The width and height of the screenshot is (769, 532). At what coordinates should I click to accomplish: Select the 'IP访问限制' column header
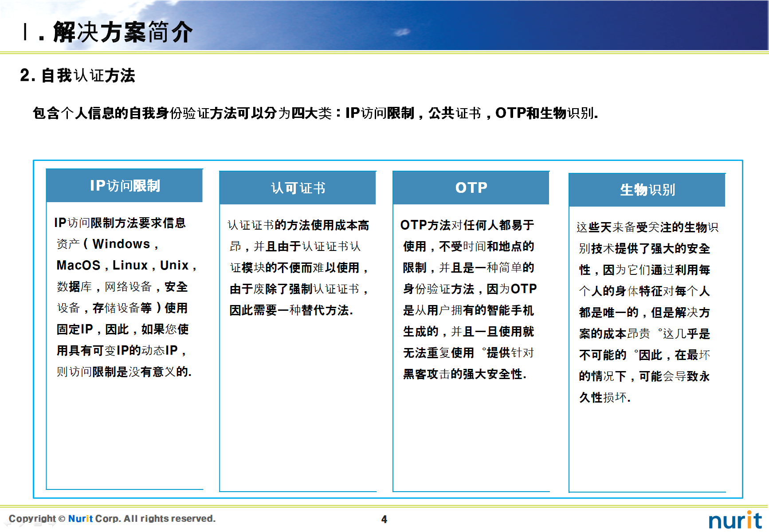click(x=125, y=185)
